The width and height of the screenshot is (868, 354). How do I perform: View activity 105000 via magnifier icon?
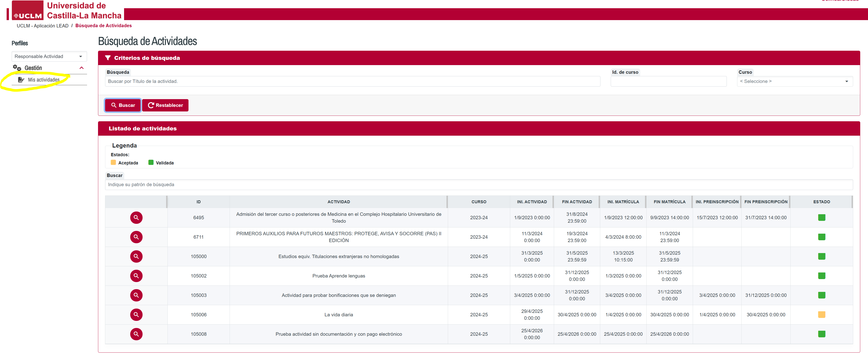click(136, 256)
